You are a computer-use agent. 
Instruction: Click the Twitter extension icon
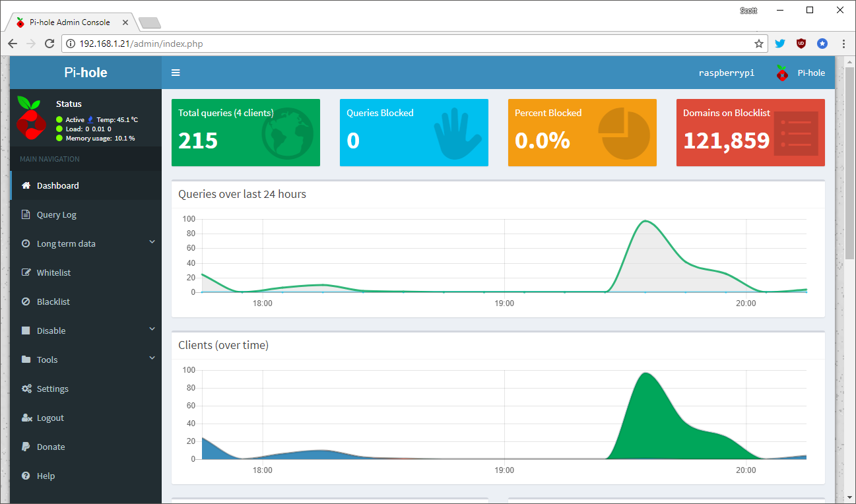(x=779, y=44)
